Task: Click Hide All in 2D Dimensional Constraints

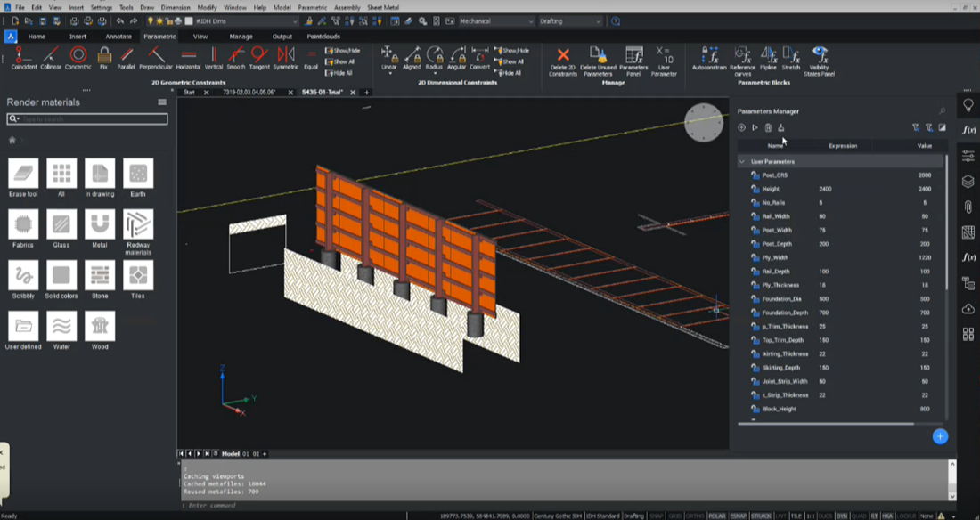Action: point(510,73)
